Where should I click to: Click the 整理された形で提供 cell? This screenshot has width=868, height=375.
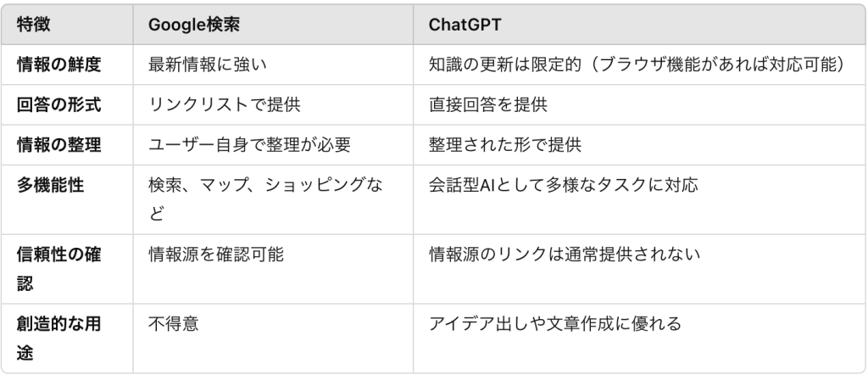click(x=505, y=144)
